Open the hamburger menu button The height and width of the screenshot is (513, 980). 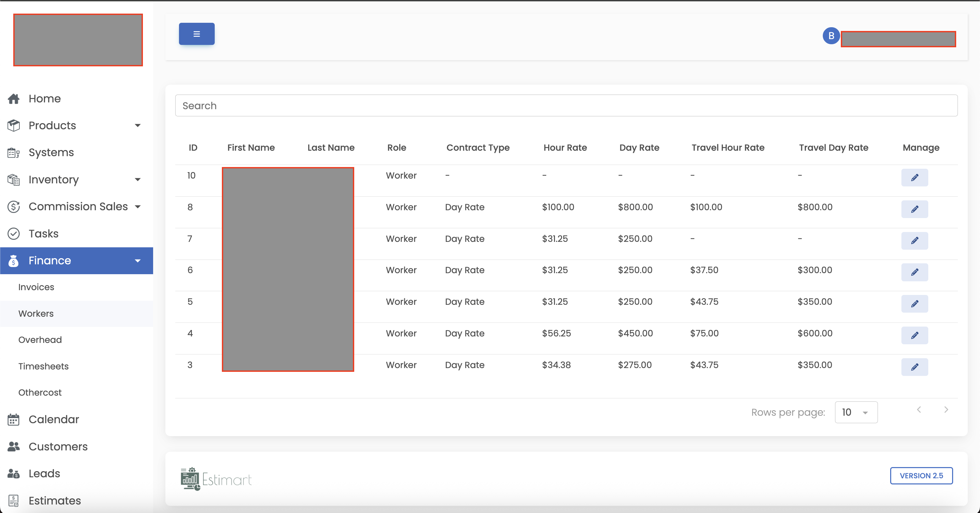coord(196,33)
